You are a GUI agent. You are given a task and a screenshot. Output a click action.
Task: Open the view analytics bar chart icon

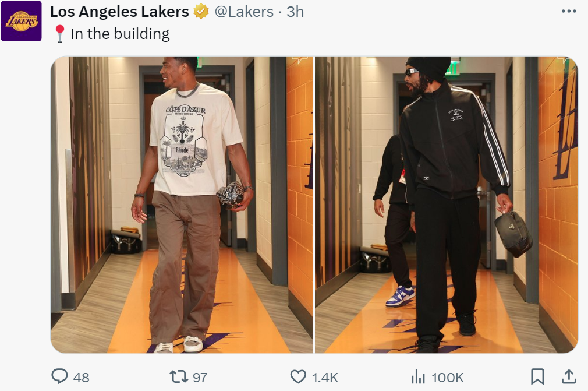(x=418, y=376)
